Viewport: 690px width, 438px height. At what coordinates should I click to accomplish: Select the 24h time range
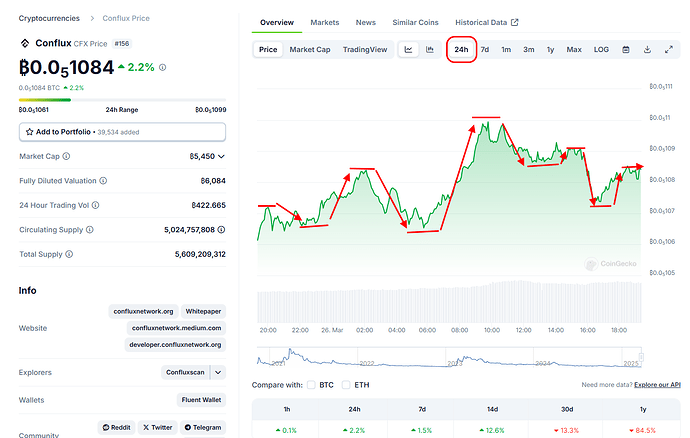click(461, 50)
